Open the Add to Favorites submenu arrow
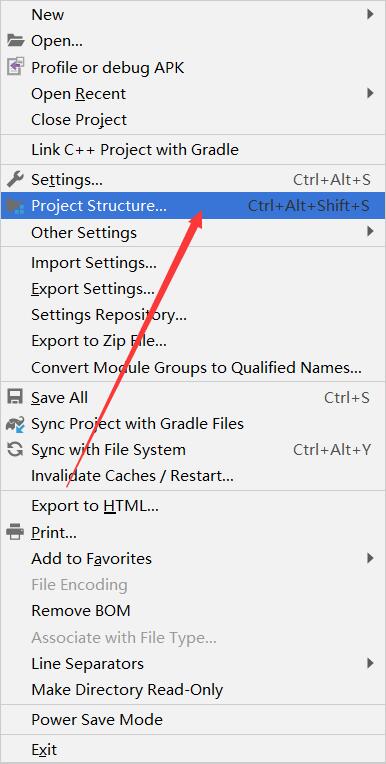The height and width of the screenshot is (764, 386). coord(370,558)
